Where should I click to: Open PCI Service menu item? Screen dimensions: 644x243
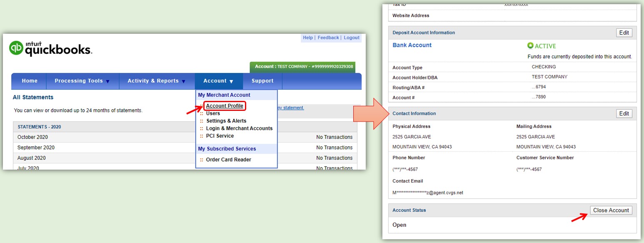coord(220,136)
